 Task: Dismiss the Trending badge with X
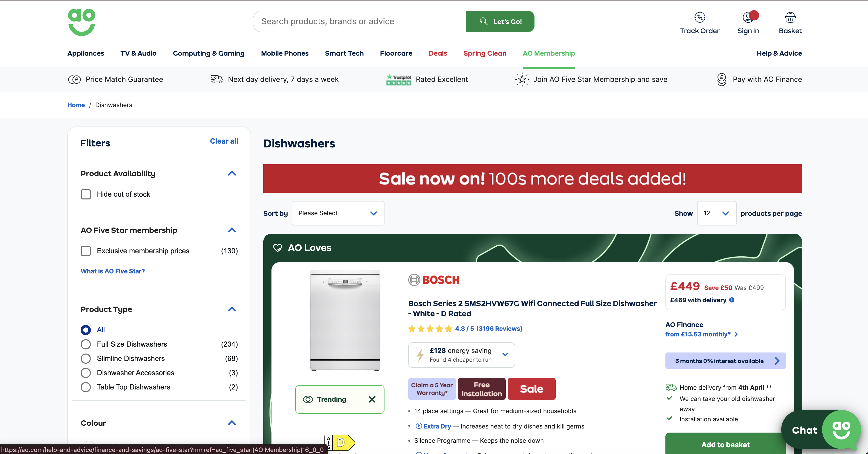372,399
